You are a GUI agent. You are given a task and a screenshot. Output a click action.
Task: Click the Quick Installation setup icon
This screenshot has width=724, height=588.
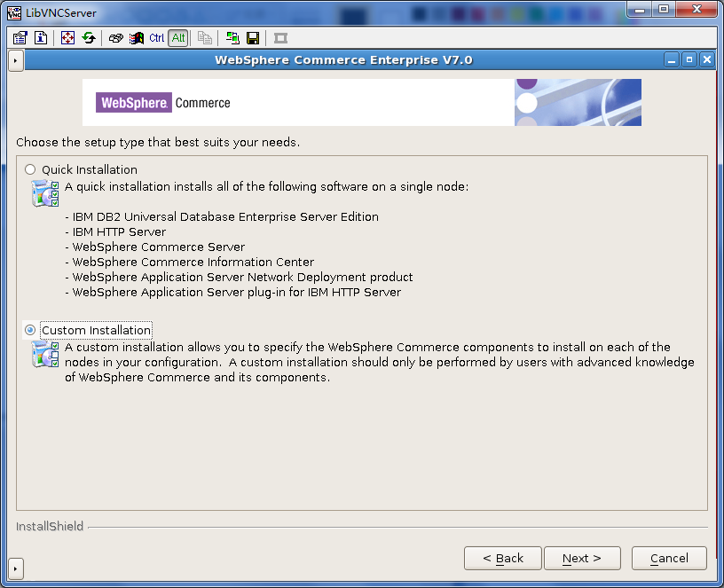[x=44, y=193]
